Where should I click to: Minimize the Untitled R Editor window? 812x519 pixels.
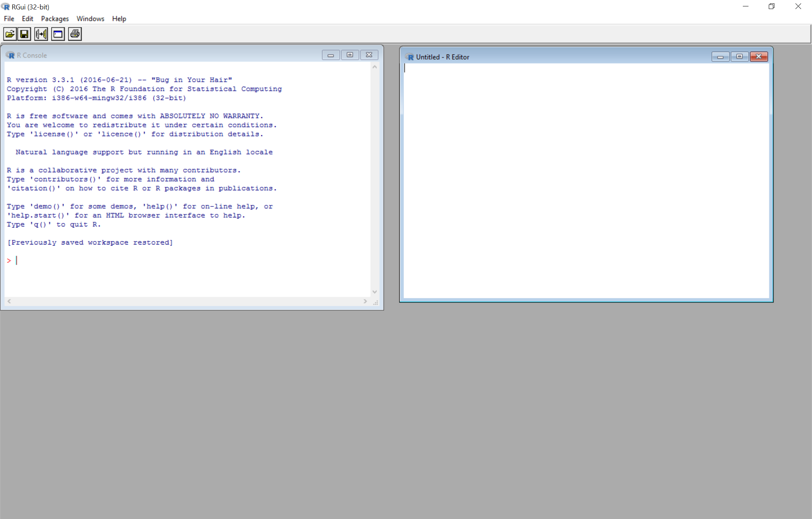click(720, 57)
